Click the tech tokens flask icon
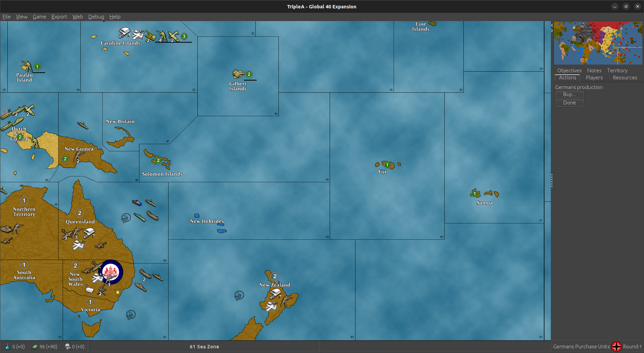 (7, 347)
